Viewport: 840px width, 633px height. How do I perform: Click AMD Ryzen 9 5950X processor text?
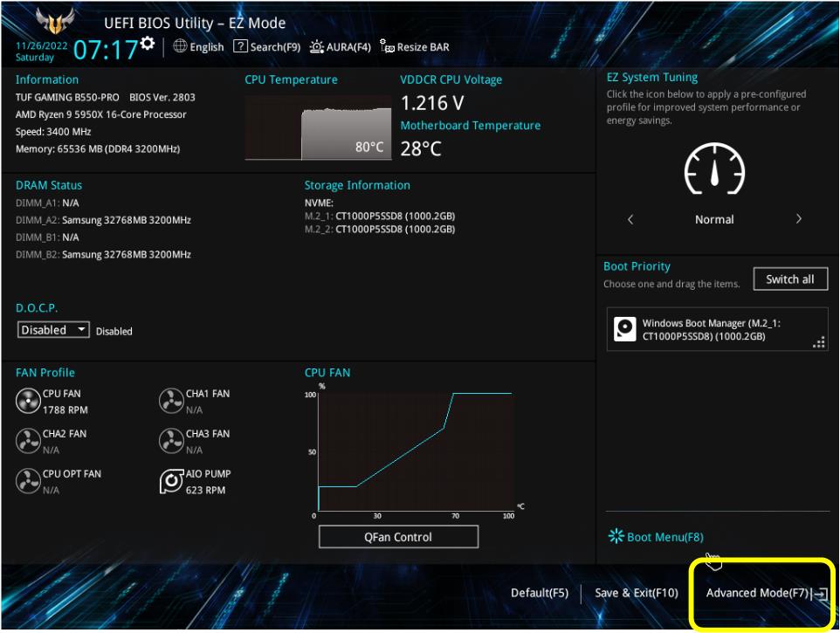coord(100,114)
